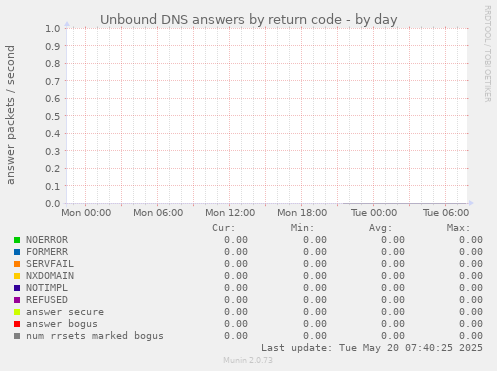
Task: Select the NOERROR legend label
Action: [47, 240]
